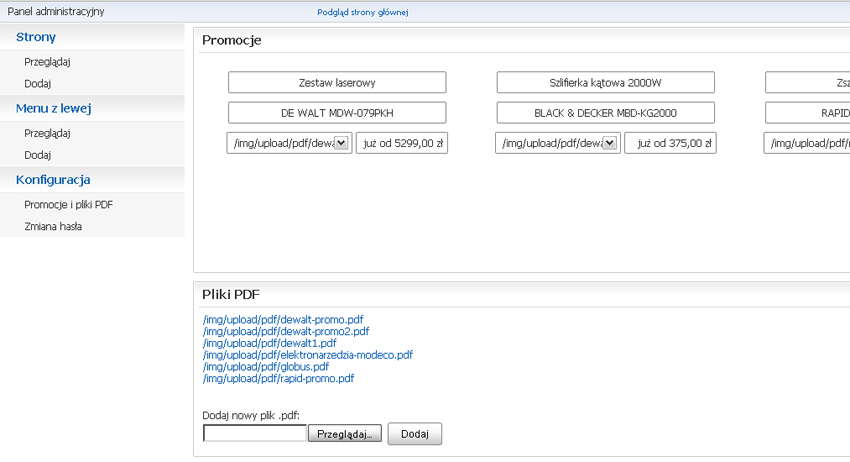The image size is (850, 462).
Task: Open dewalt-promo.pdf file link
Action: tap(283, 319)
